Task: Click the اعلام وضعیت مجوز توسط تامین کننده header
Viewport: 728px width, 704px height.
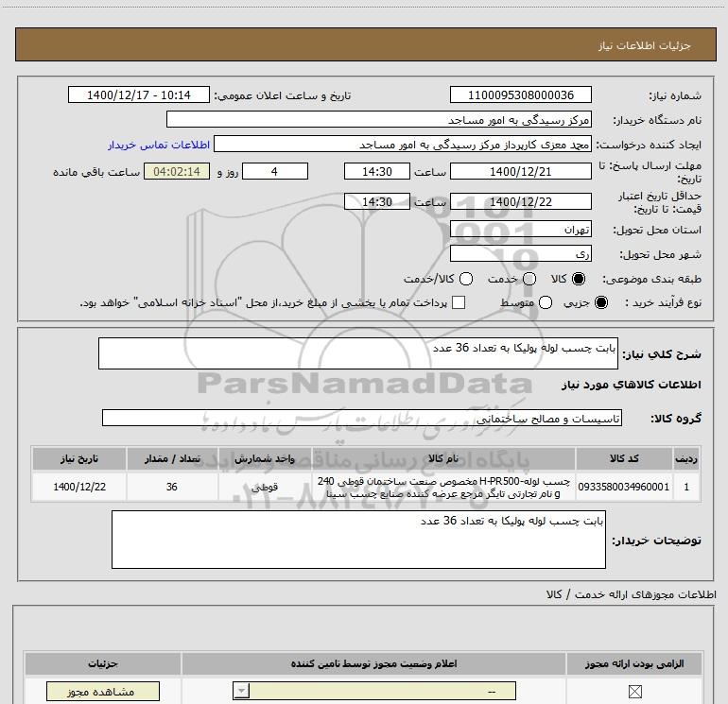Action: tap(373, 663)
